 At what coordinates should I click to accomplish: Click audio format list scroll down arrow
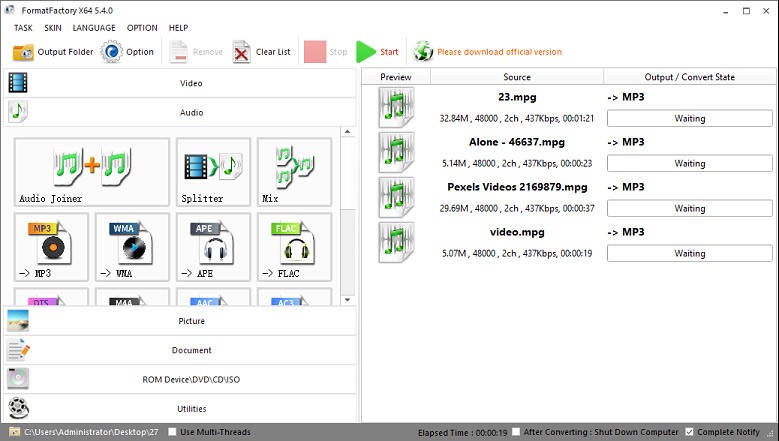347,300
